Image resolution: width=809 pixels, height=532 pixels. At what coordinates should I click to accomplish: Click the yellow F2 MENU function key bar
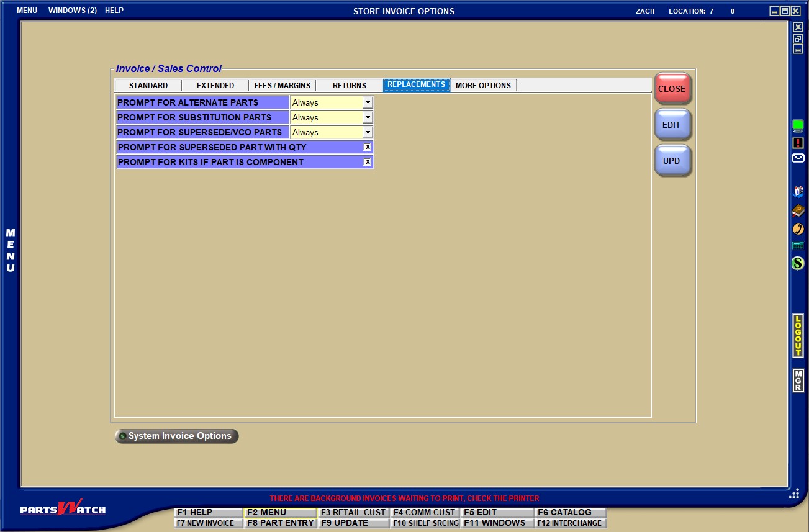click(x=281, y=512)
